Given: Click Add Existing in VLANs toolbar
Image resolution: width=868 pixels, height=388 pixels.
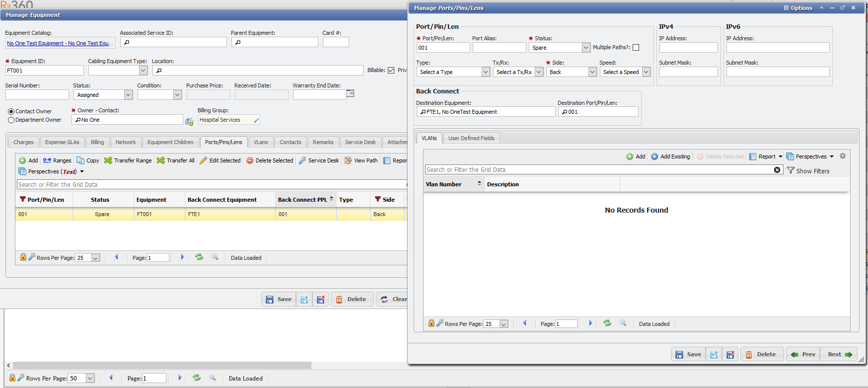Looking at the screenshot, I should [x=670, y=156].
